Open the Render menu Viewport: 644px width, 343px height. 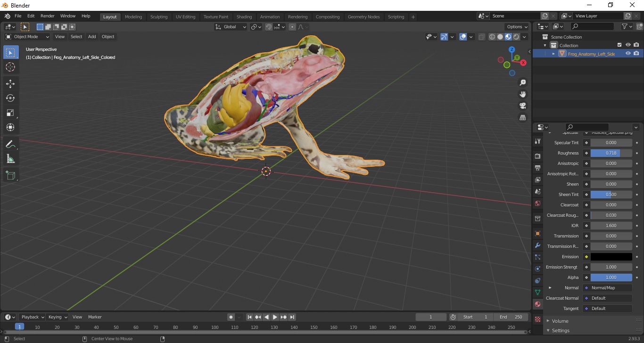47,16
